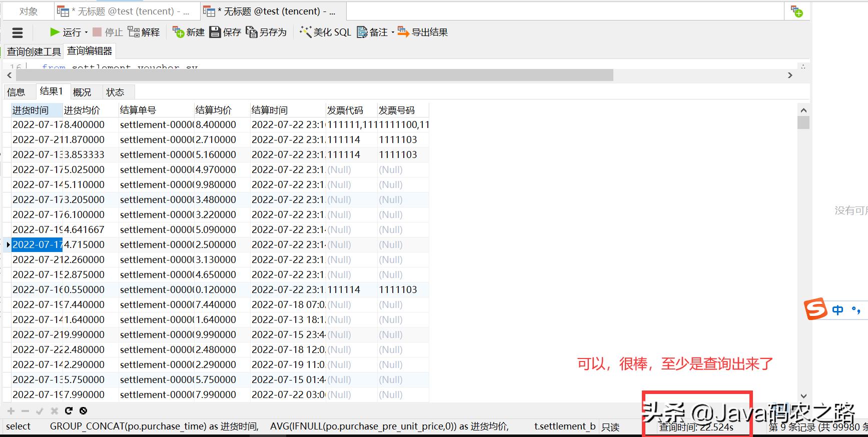Image resolution: width=868 pixels, height=437 pixels.
Task: Select 结算均价 7.990000 cell
Action: (222, 394)
